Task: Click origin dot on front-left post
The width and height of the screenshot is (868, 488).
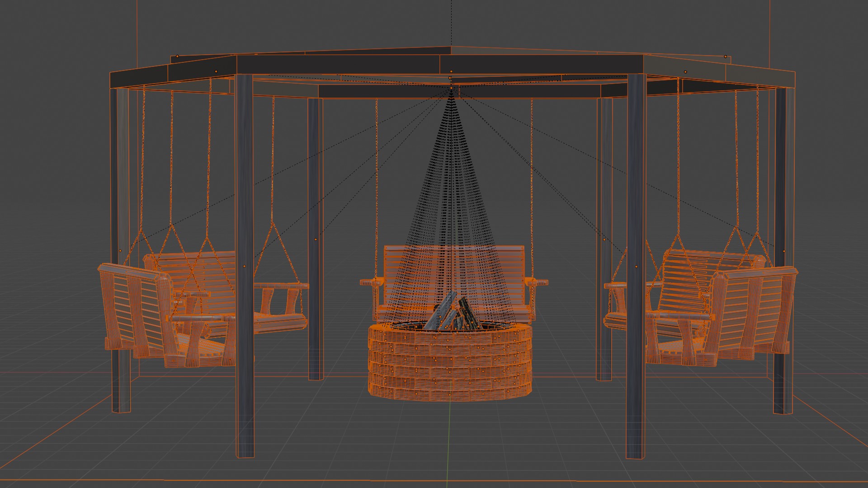Action: point(245,267)
